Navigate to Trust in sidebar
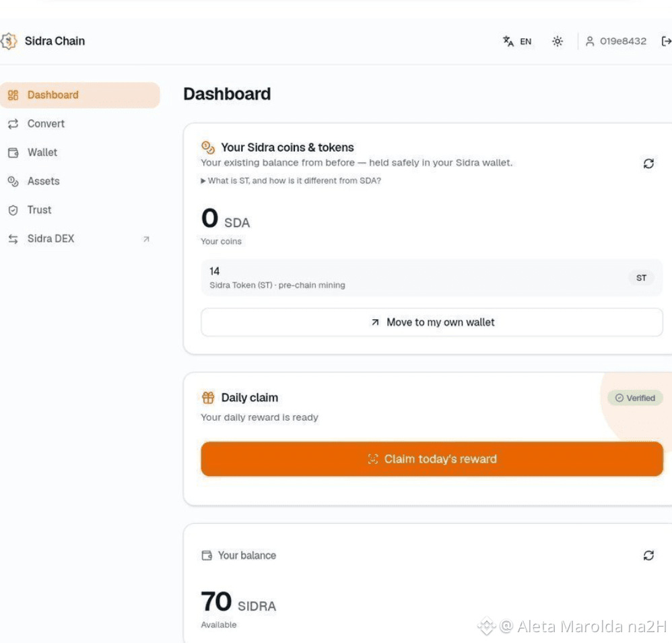 (79, 210)
